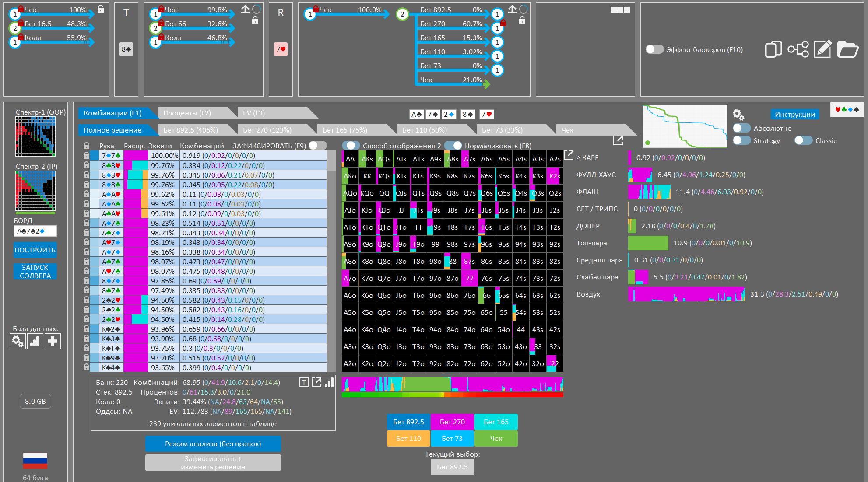Click the edit pencil icon
Image resolution: width=868 pixels, height=482 pixels.
point(823,49)
